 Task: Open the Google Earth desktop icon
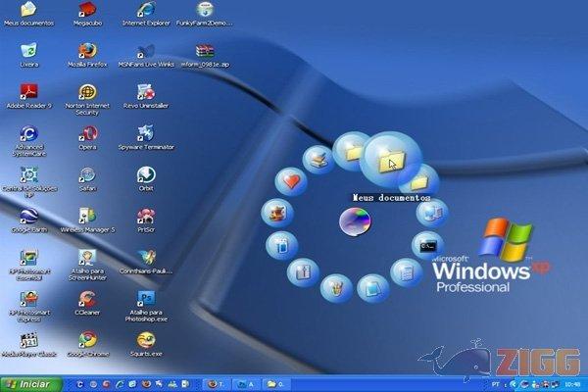[x=29, y=218]
